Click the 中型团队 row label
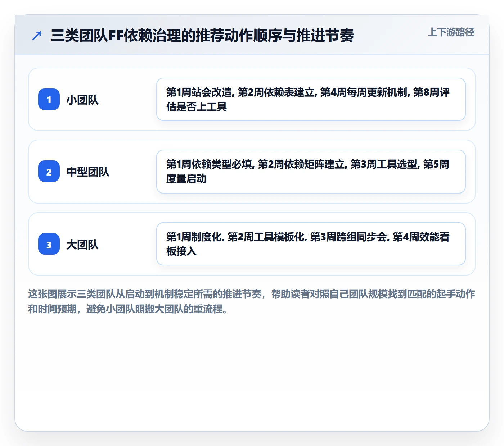Viewport: 504px width, 446px height. pos(88,172)
